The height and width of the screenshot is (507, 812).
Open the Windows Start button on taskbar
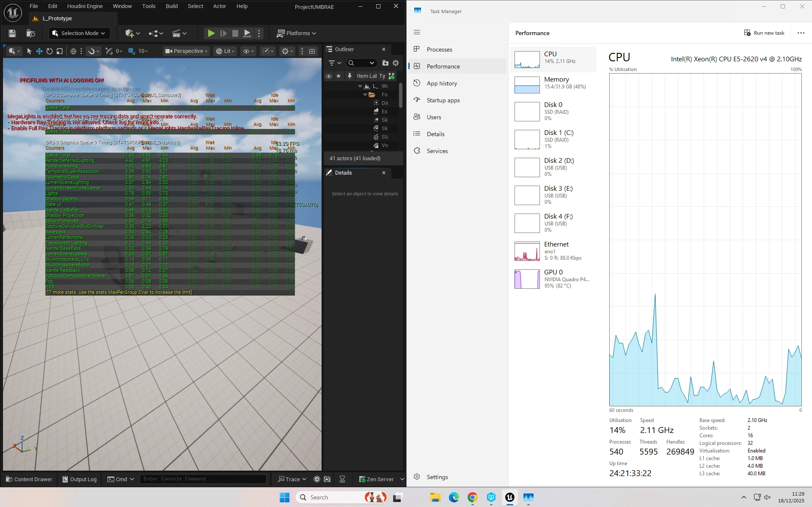tap(284, 497)
